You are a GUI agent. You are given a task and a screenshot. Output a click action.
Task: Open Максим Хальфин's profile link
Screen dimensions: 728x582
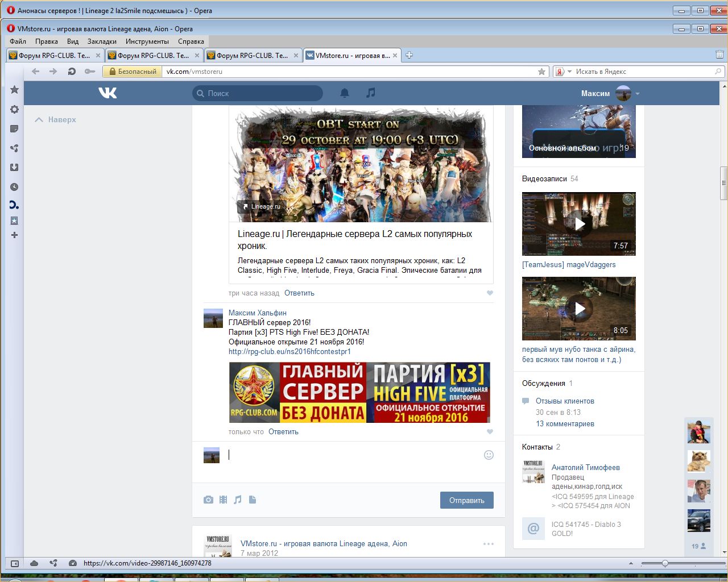pyautogui.click(x=258, y=313)
